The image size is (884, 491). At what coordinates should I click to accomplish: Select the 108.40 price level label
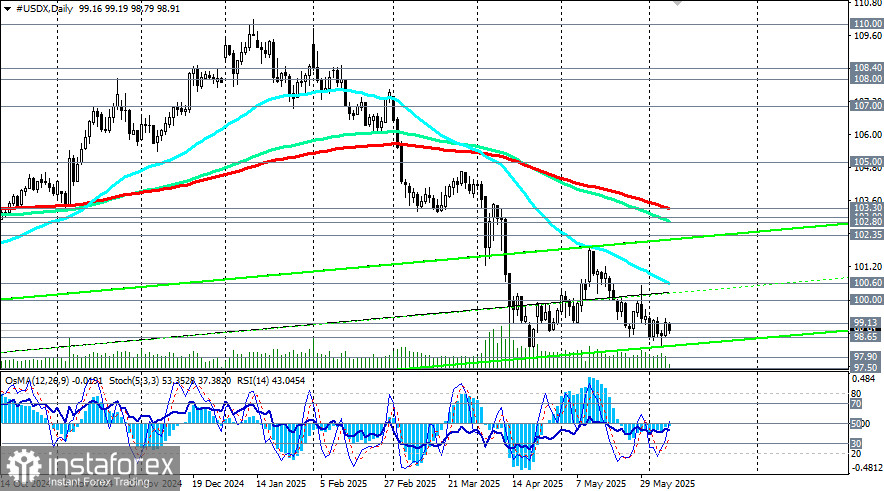tap(867, 68)
